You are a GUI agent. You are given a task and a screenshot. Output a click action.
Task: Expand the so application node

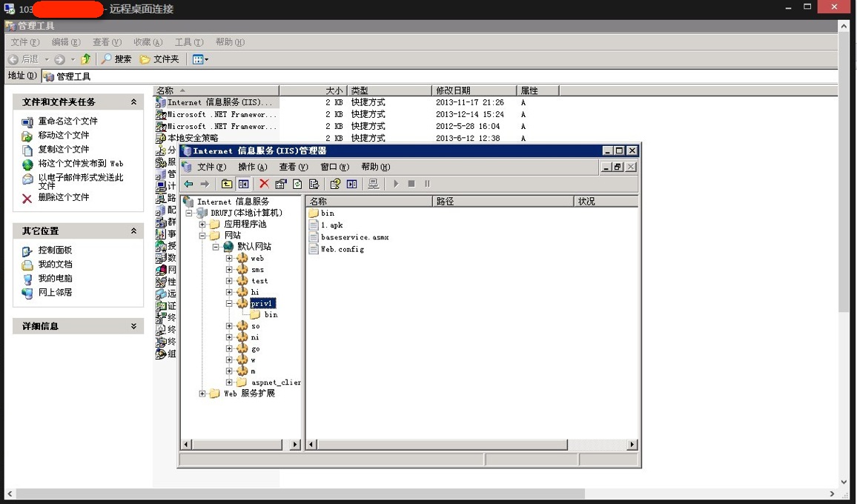tap(229, 326)
